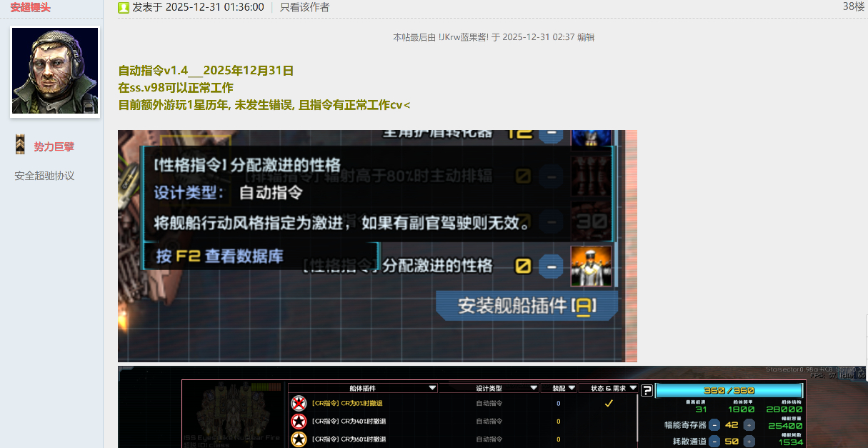This screenshot has height=448, width=868.
Task: Increase 幅能寄存器 with plus button
Action: (749, 424)
